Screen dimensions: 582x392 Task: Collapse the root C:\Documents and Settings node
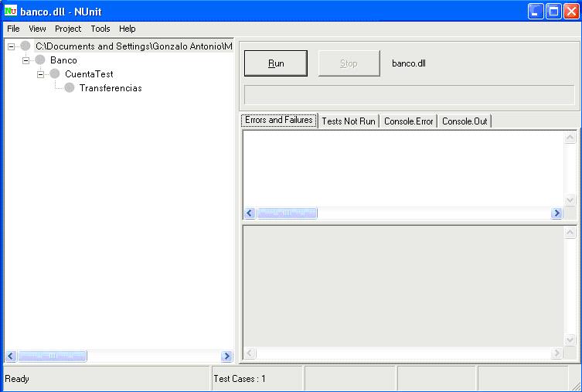click(11, 46)
